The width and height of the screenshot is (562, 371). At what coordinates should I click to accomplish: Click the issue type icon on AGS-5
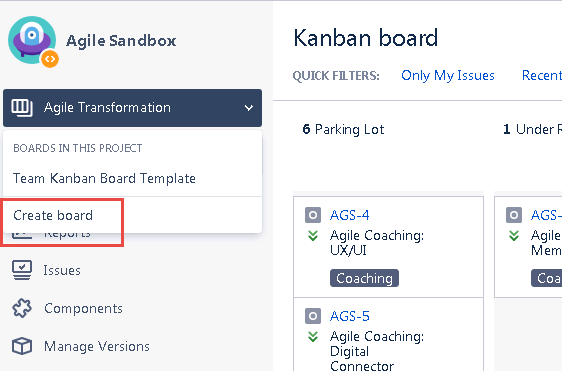313,316
